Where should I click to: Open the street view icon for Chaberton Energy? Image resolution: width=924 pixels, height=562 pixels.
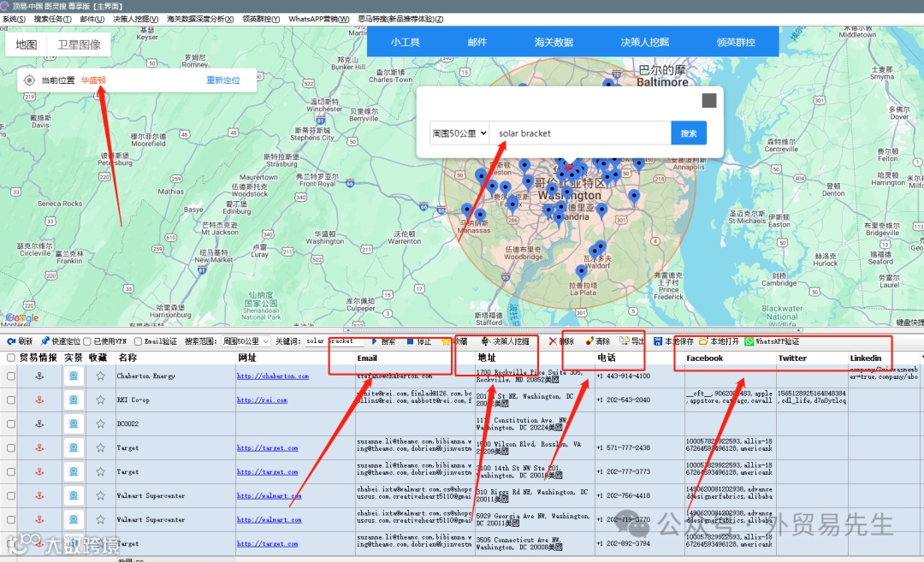[x=73, y=376]
